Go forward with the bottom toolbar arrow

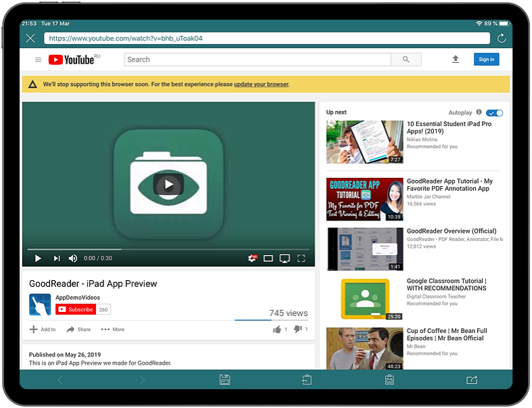click(x=142, y=380)
